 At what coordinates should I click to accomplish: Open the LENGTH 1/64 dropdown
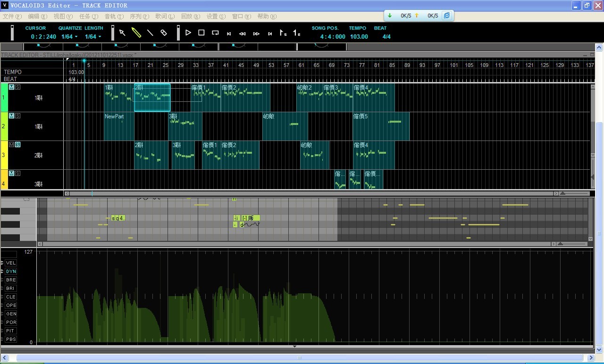93,37
